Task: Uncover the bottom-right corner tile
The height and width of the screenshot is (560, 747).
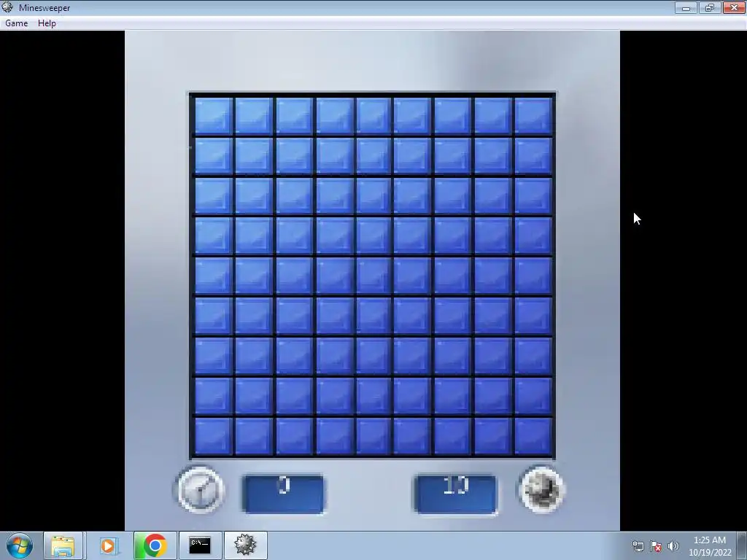Action: 533,436
